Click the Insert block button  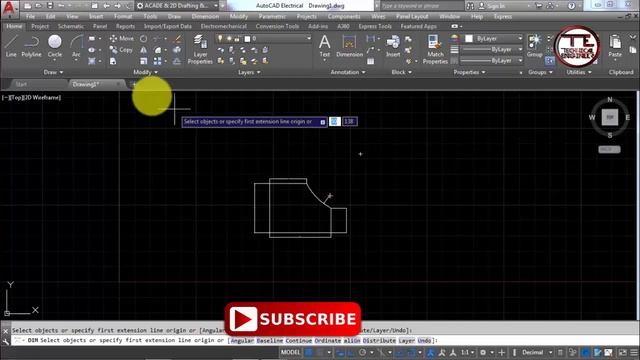[393, 46]
